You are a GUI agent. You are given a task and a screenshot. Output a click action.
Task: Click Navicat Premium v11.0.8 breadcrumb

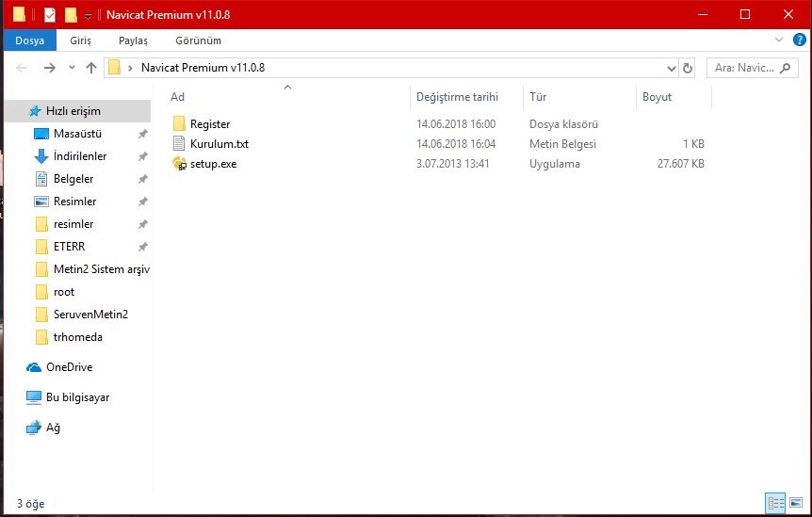tap(203, 68)
